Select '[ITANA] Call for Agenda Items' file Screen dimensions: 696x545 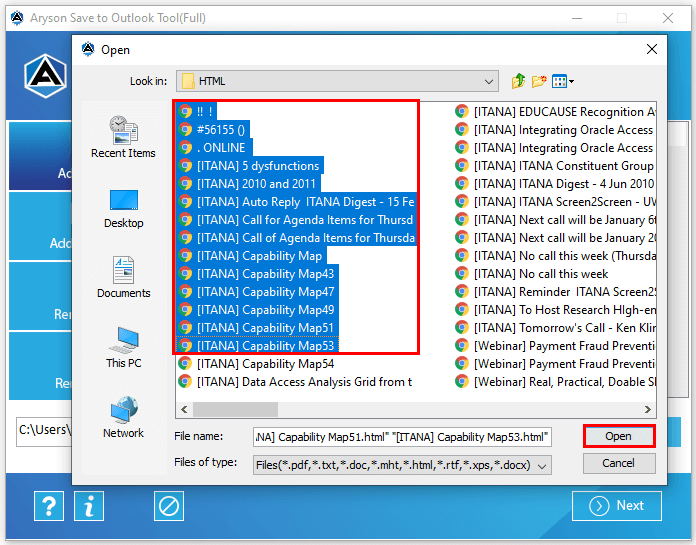pos(296,220)
